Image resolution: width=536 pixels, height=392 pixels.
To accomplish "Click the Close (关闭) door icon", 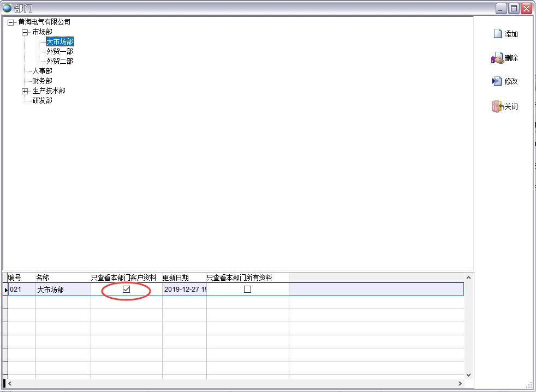I will [497, 106].
